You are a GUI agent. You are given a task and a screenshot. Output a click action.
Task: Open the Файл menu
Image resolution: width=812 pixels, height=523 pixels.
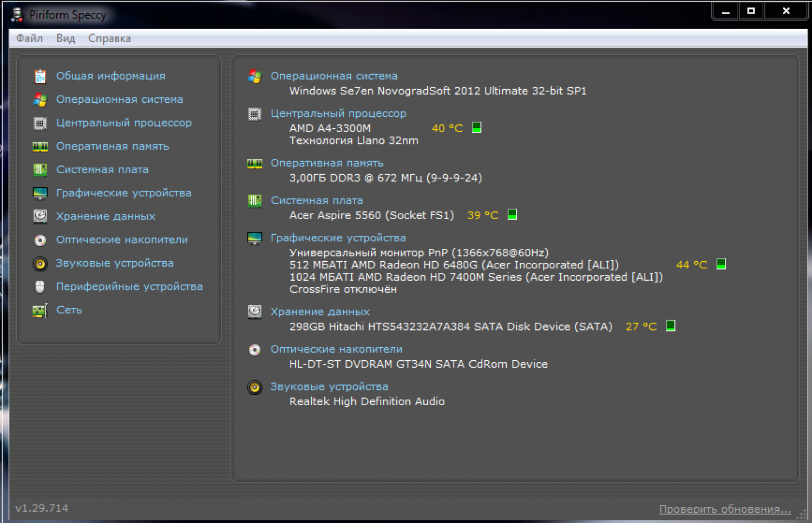[x=29, y=38]
